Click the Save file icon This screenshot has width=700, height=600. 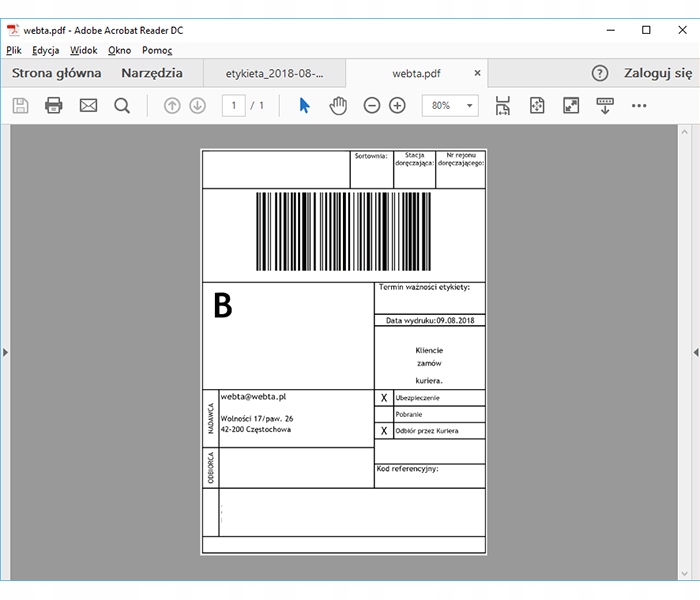click(20, 106)
